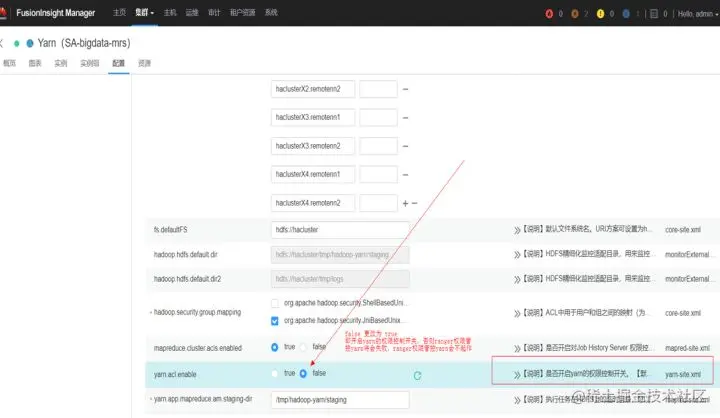Image resolution: width=720 pixels, height=418 pixels.
Task: Click the FusionInsight Manager title
Action: pos(56,13)
